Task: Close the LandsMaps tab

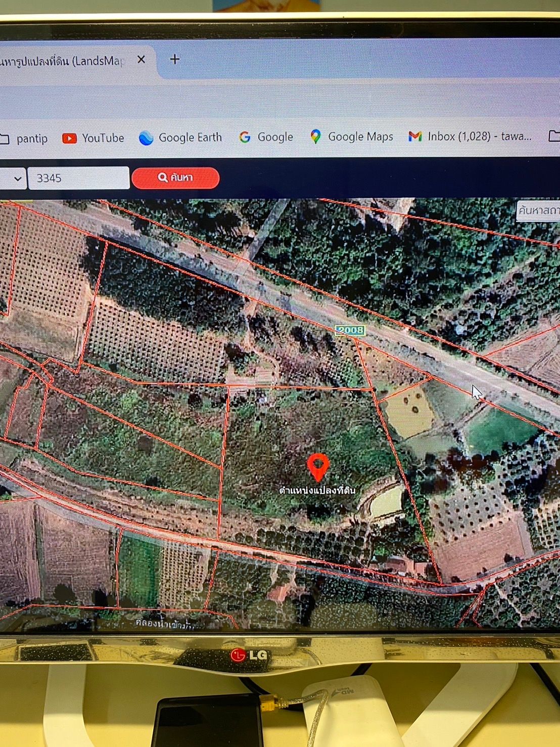Action: [x=142, y=59]
